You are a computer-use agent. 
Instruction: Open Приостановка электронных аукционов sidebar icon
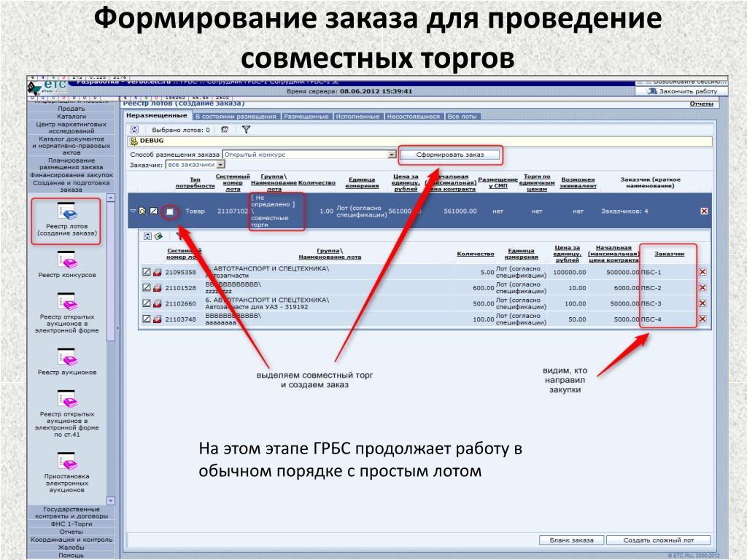click(66, 462)
